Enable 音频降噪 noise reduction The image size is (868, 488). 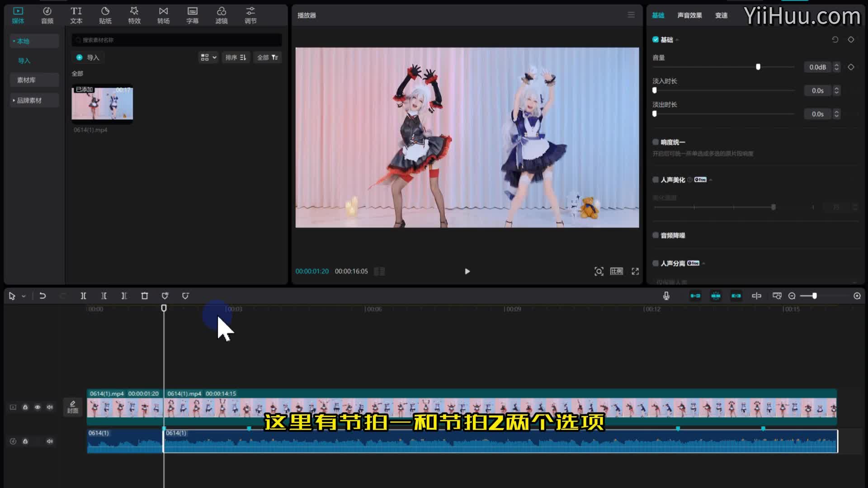[655, 235]
